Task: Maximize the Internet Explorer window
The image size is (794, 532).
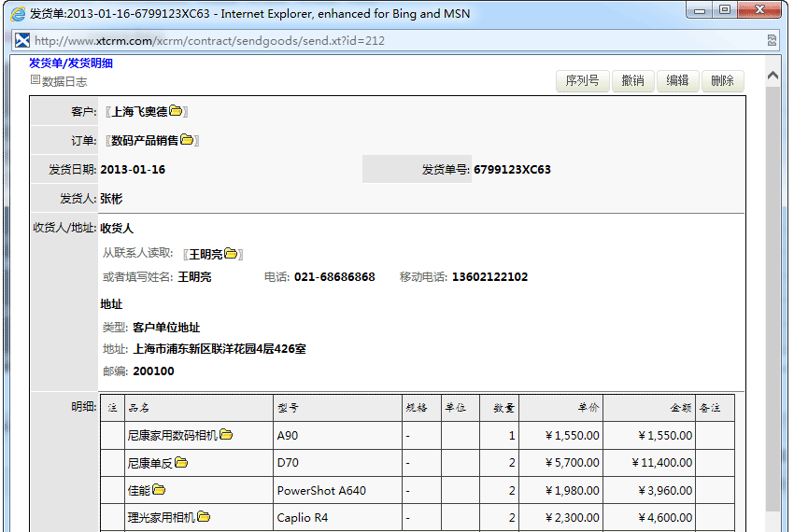Action: (x=725, y=10)
